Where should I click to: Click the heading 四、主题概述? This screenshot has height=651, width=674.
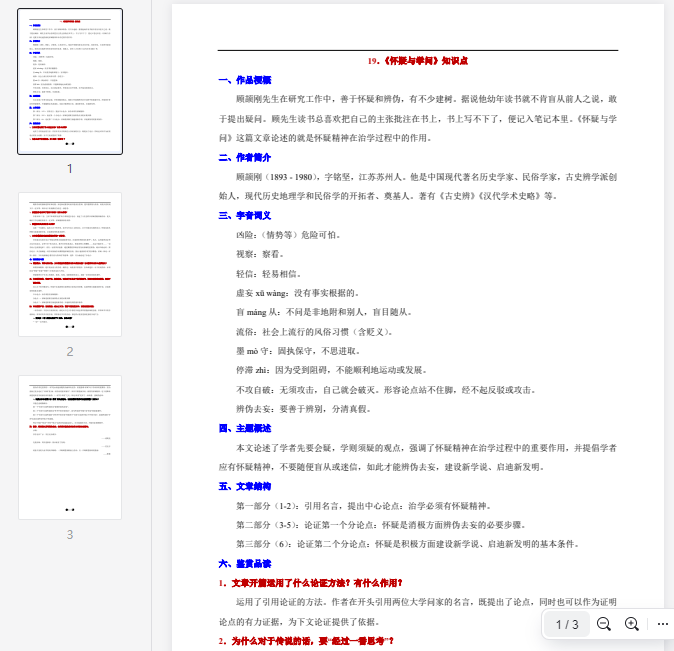coord(245,428)
